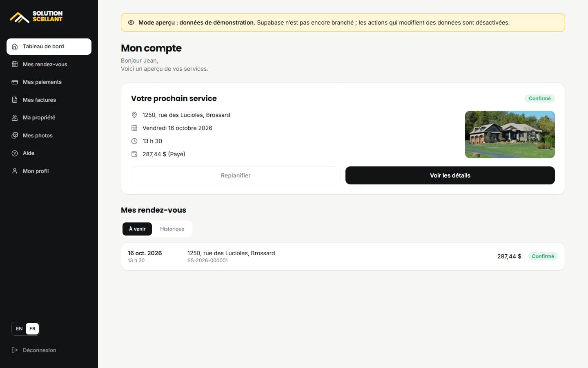
Task: Click the Mes rendez-vous section heading
Action: pos(154,210)
